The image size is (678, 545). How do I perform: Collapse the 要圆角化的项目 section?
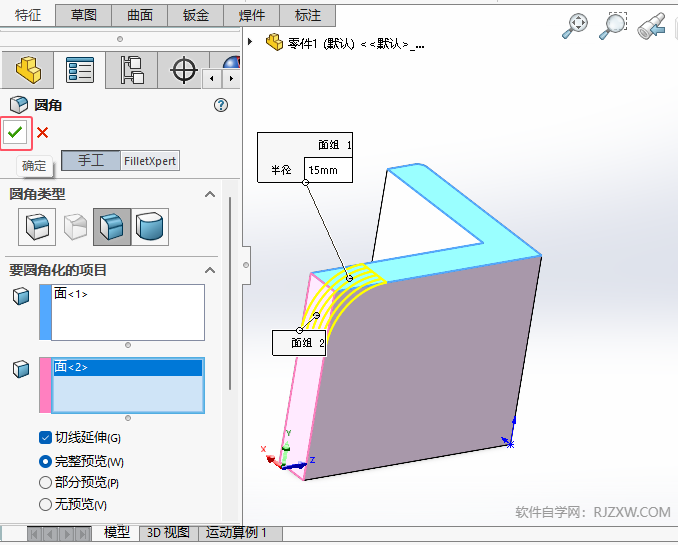click(210, 270)
